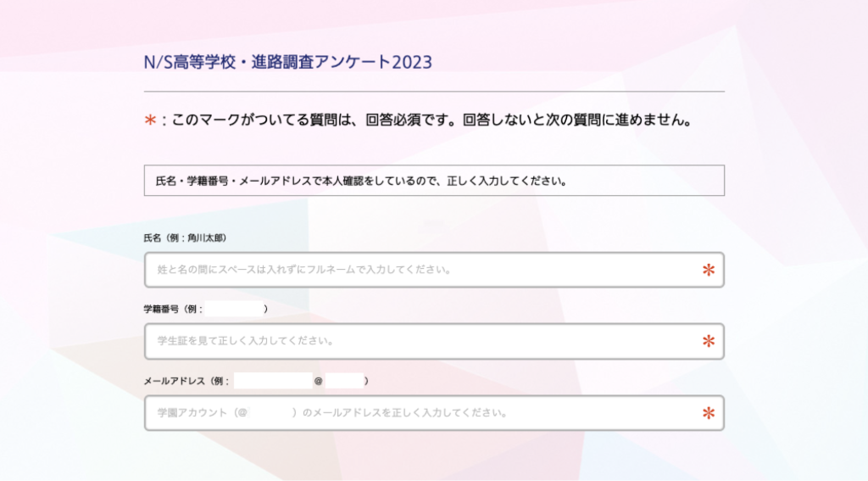Image resolution: width=868 pixels, height=481 pixels.
Task: Click the 学籍番号（例： label text
Action: [x=173, y=309]
